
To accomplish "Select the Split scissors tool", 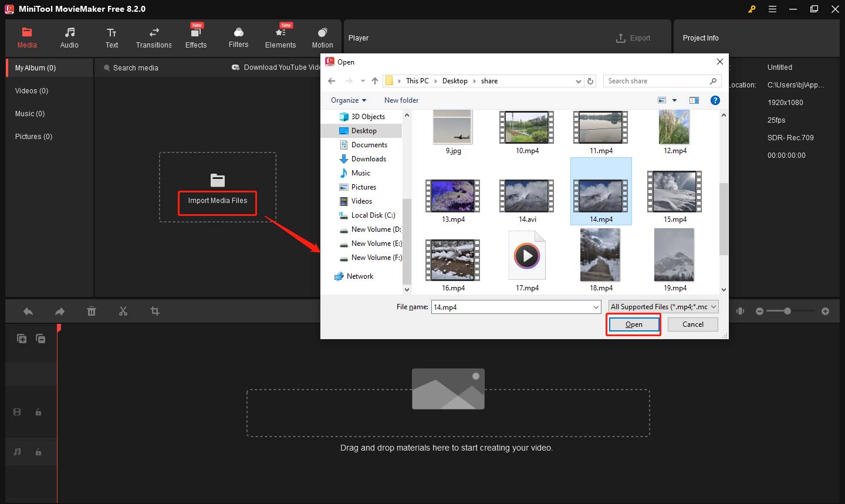I will coord(123,312).
